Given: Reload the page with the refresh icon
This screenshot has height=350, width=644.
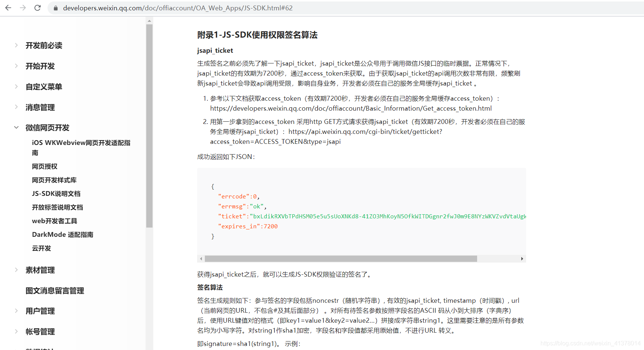Looking at the screenshot, I should [x=38, y=8].
